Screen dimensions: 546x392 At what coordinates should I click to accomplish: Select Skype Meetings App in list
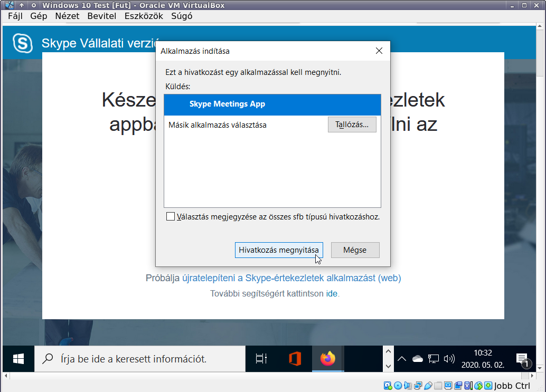click(x=272, y=104)
